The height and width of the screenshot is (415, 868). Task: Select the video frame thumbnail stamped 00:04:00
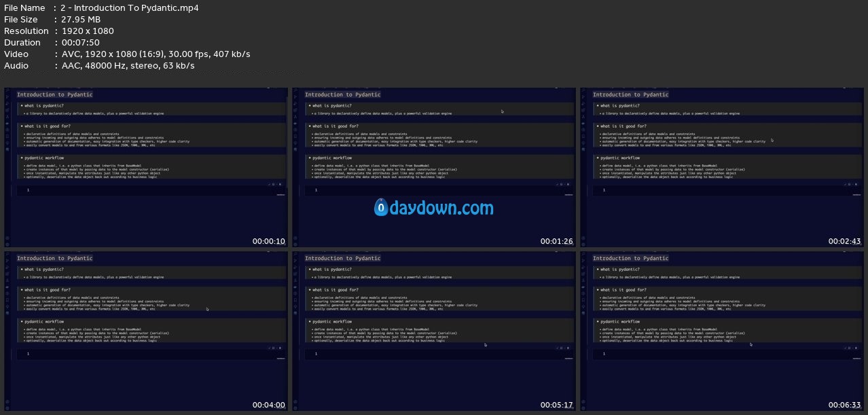pos(146,331)
